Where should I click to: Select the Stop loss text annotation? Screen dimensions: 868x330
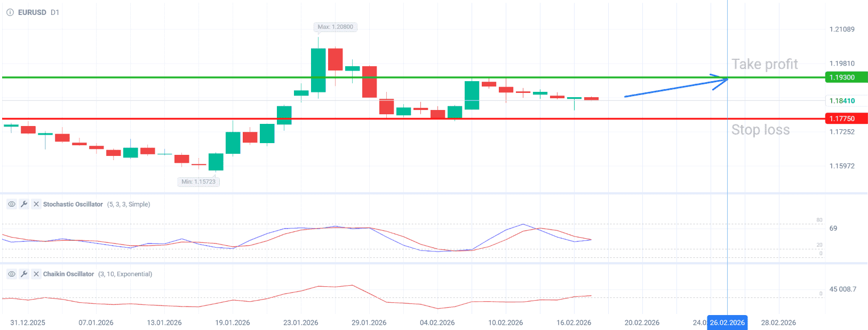760,130
